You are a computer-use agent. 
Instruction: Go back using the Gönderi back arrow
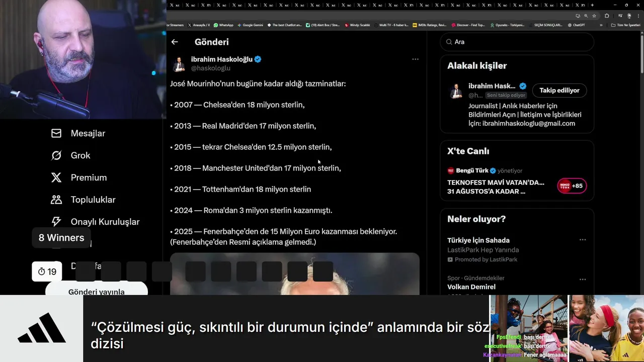(175, 42)
